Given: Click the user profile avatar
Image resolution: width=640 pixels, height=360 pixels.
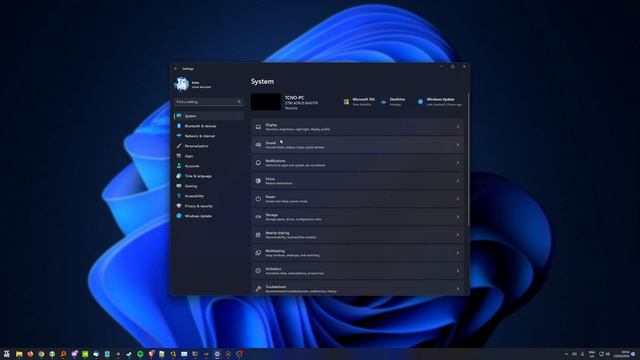Looking at the screenshot, I should 181,84.
